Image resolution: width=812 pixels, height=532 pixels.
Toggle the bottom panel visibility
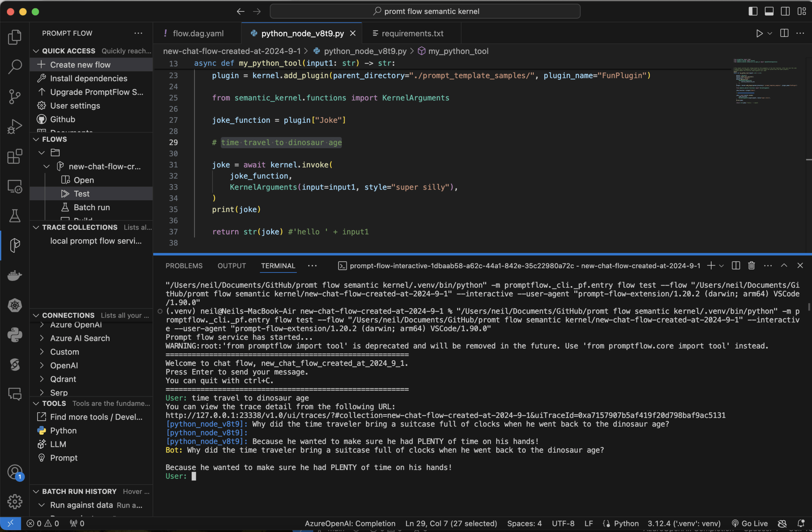[x=769, y=11]
